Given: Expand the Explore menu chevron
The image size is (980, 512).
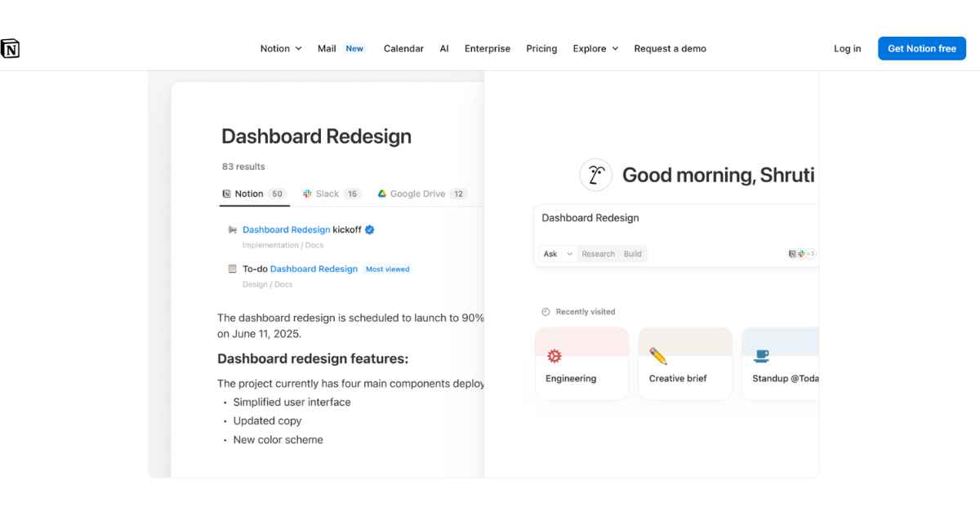Looking at the screenshot, I should (615, 49).
